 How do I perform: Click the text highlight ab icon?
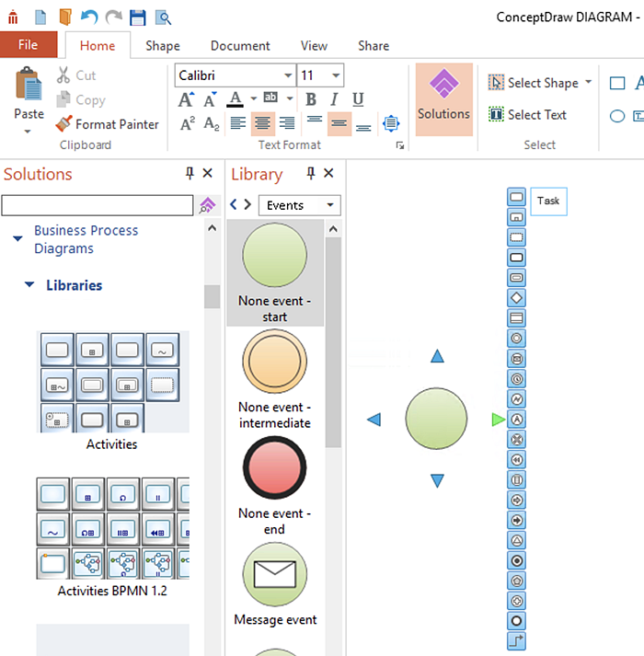pos(270,98)
